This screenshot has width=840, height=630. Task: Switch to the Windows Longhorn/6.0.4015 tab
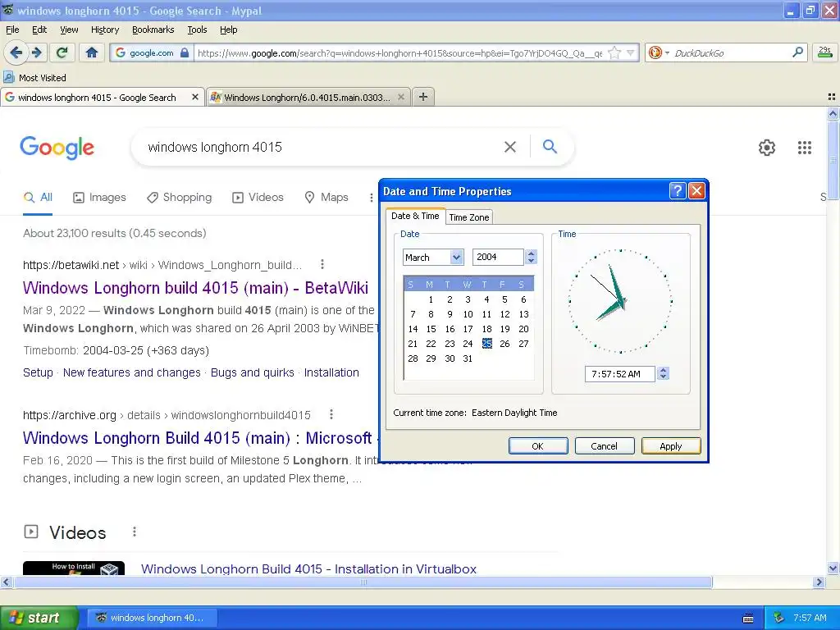click(x=308, y=97)
